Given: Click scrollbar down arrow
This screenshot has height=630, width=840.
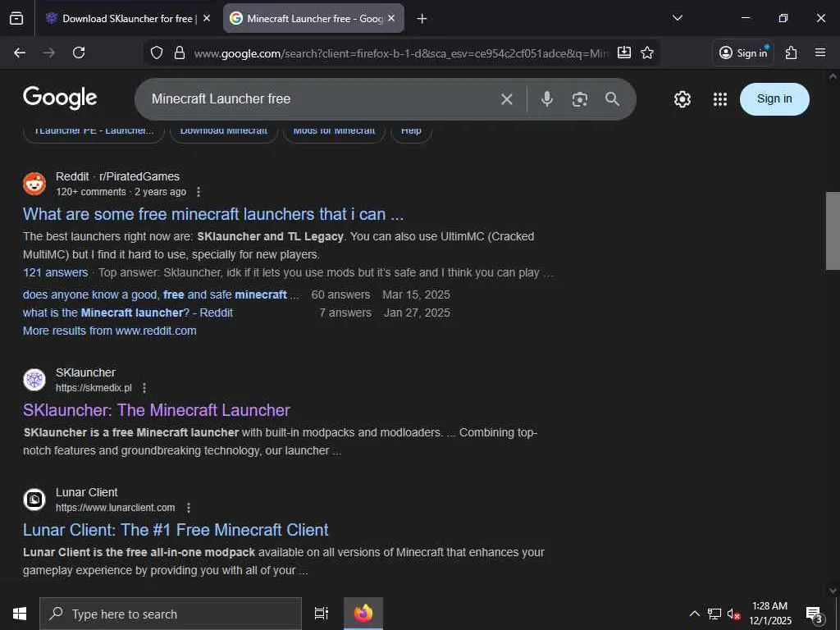Looking at the screenshot, I should pos(833,591).
